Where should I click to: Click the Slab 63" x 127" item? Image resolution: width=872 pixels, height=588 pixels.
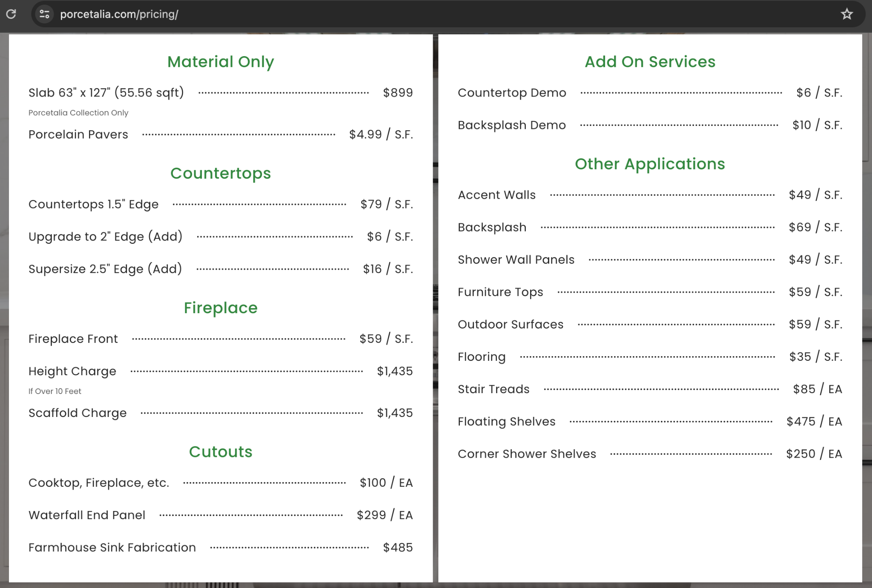pos(106,92)
